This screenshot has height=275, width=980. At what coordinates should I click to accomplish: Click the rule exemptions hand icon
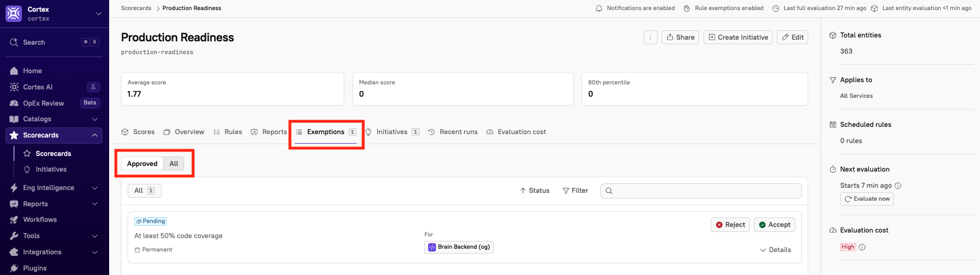click(687, 8)
